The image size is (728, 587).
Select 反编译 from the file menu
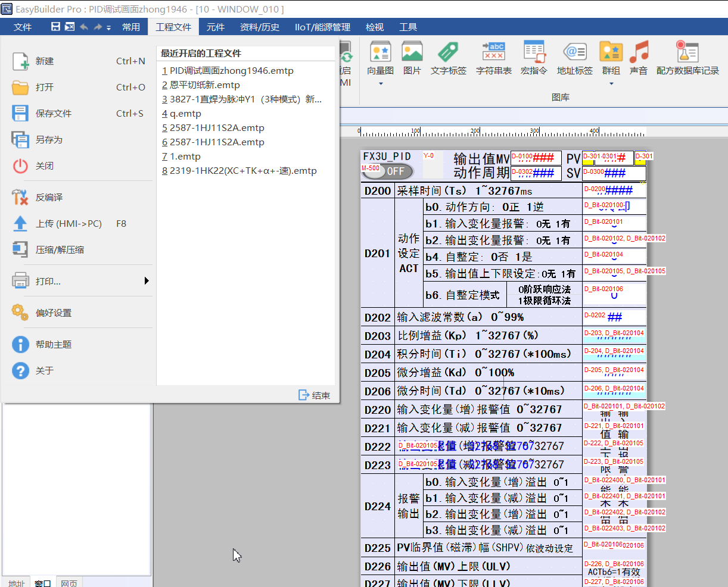(49, 197)
